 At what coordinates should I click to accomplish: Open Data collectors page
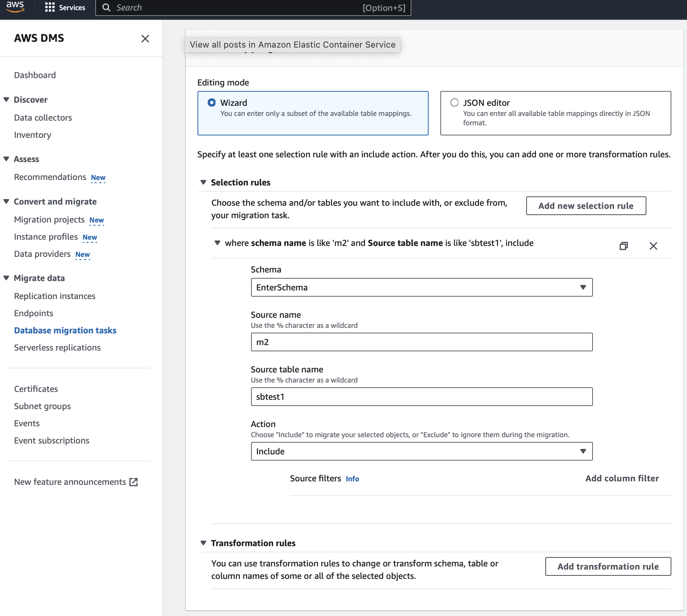[43, 118]
